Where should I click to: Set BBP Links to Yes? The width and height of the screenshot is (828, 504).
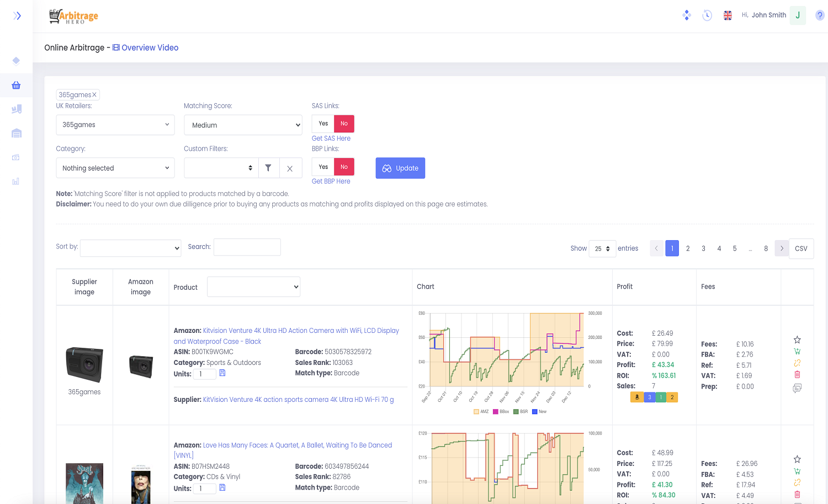point(323,167)
